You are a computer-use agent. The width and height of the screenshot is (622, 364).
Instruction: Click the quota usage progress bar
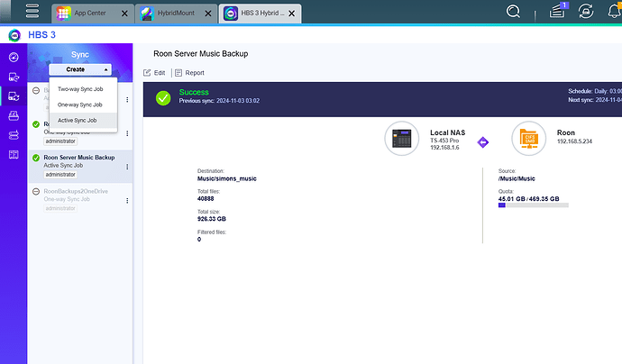pyautogui.click(x=533, y=205)
